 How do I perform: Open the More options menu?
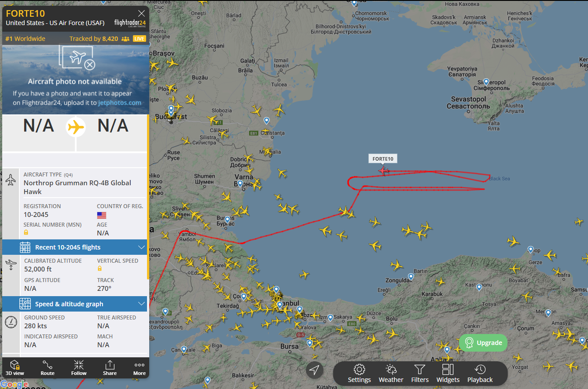[x=140, y=367]
